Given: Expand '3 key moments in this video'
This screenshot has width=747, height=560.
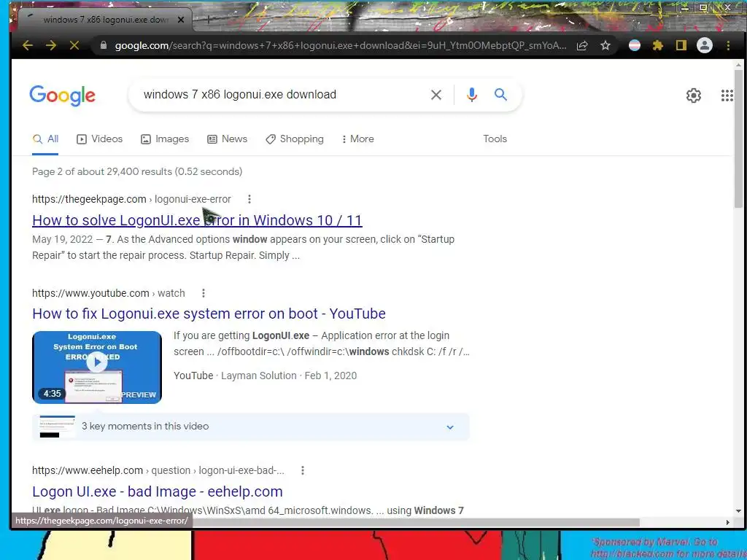Looking at the screenshot, I should tap(251, 427).
